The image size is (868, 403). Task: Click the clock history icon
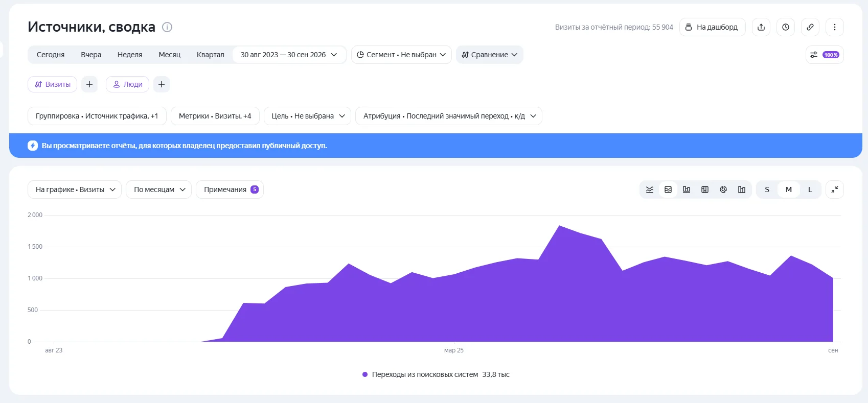click(x=786, y=27)
